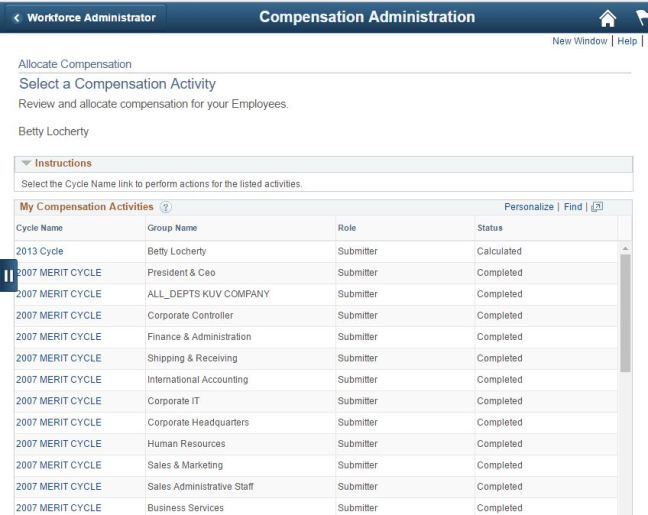Click the My Compensation Activities help icon
The height and width of the screenshot is (515, 648).
tap(162, 207)
